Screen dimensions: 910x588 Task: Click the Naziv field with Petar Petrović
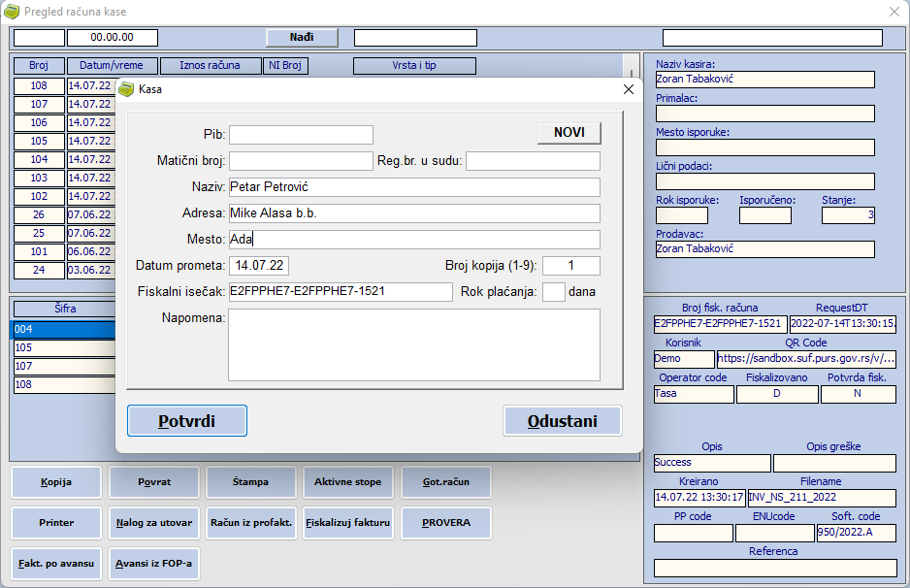(414, 187)
